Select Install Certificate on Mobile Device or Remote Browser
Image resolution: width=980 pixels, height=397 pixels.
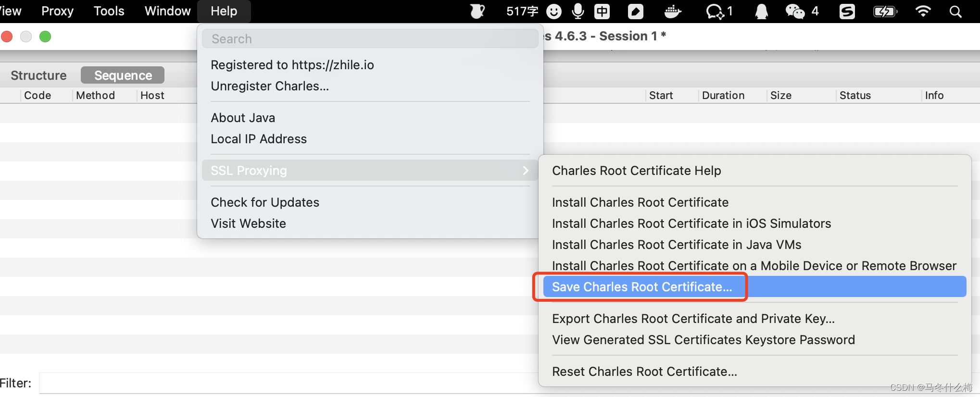[x=754, y=266]
